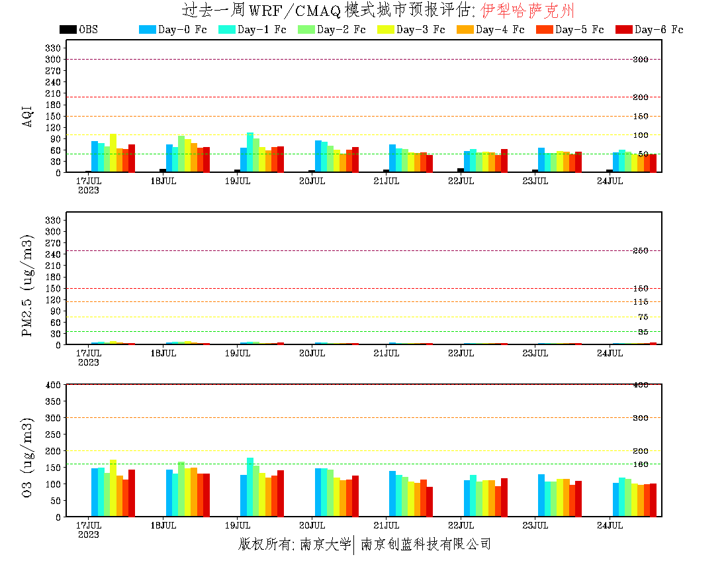Select the cyan Day-1 bar for 19JUL in O3 chart

[x=250, y=487]
